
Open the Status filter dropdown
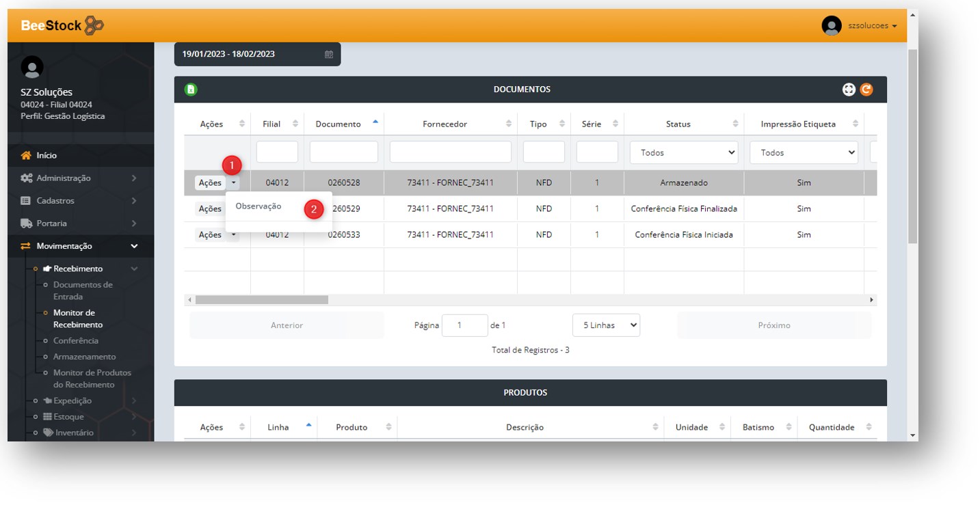(683, 152)
